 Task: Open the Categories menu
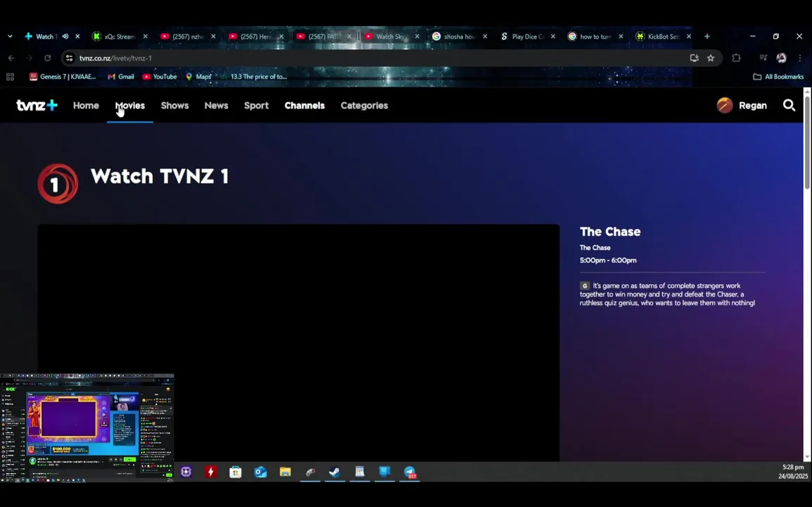click(364, 106)
